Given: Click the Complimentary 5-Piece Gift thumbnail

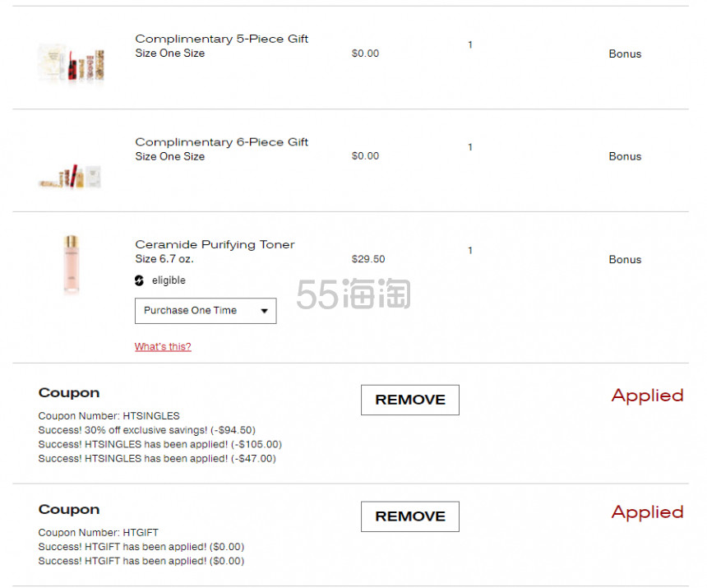Looking at the screenshot, I should point(72,64).
